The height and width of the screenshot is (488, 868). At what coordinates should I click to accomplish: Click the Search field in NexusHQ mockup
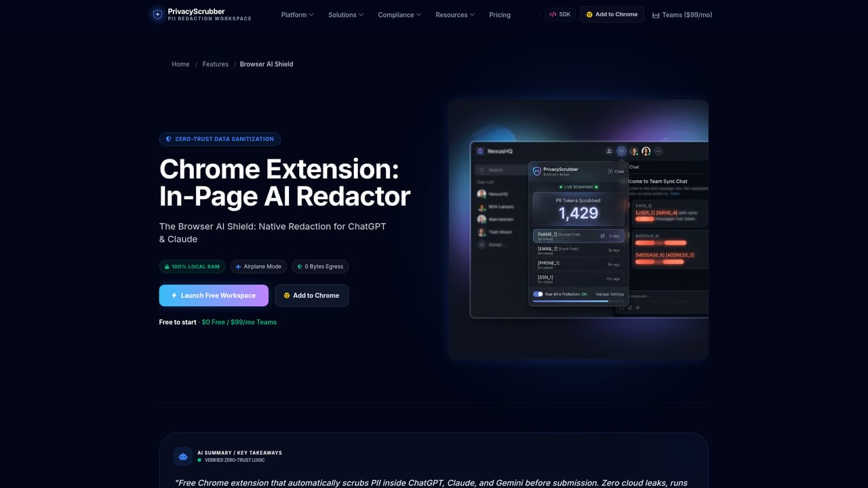500,170
